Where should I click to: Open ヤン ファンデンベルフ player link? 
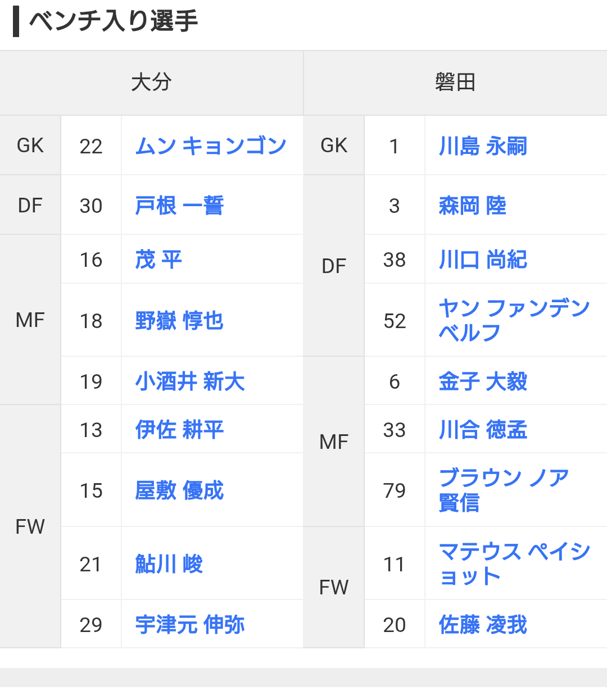[514, 320]
